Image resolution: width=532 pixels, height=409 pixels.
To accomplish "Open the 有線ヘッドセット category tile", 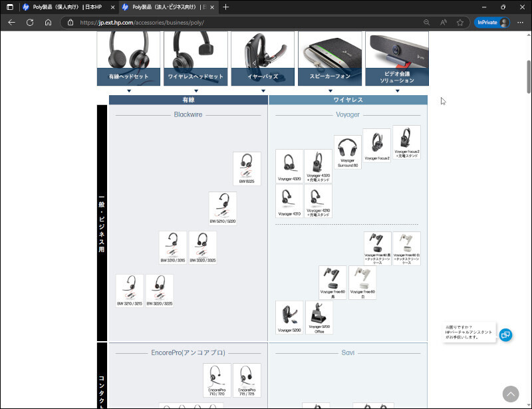I will click(128, 59).
